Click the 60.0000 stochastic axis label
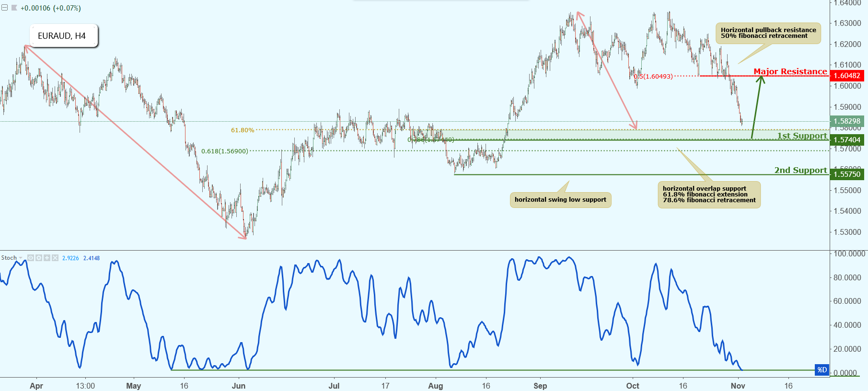Image resolution: width=868 pixels, height=391 pixels. [847, 301]
